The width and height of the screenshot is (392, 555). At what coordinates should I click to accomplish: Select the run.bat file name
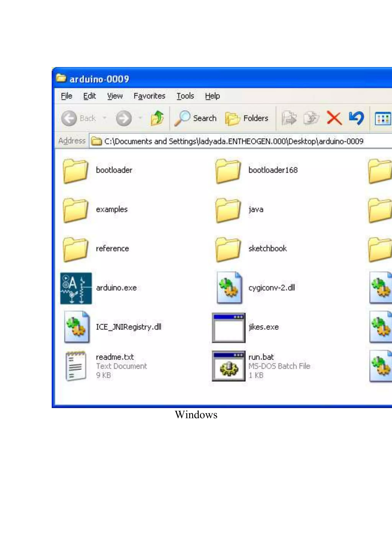pos(261,357)
